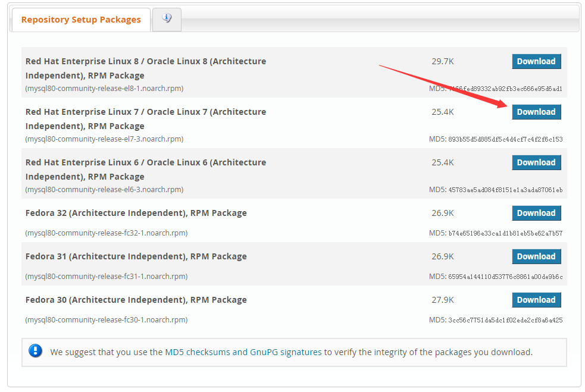Select the Fedora 31 package title

pos(136,256)
